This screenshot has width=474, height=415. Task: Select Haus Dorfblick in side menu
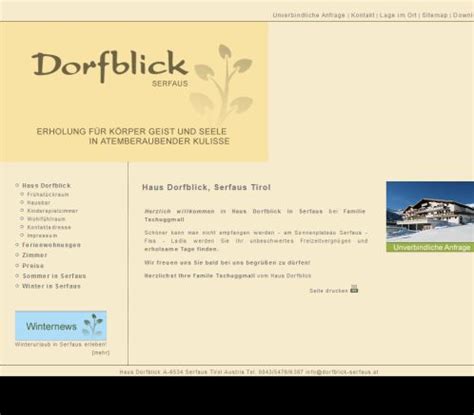coord(46,186)
